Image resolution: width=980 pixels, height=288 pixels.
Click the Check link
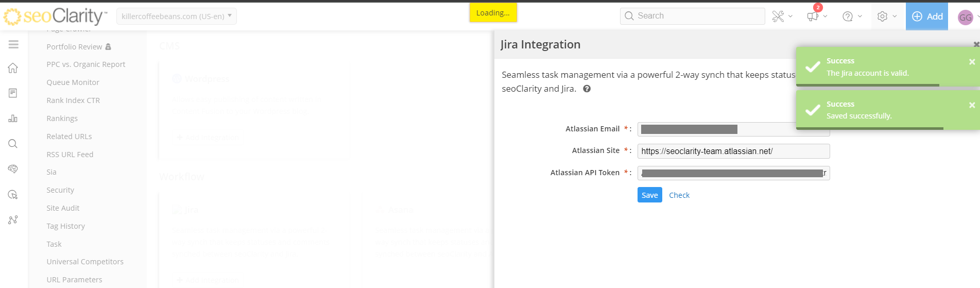679,195
